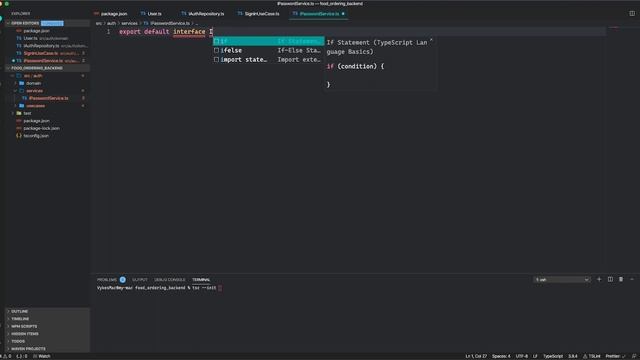Switch to the Output panel tab

click(140, 280)
